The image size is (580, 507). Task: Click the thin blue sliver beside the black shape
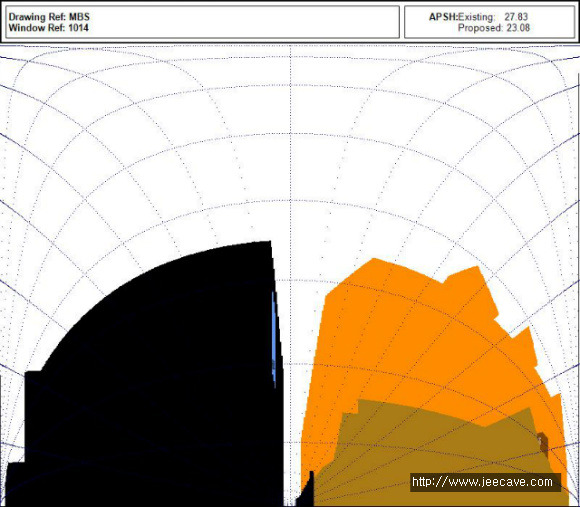[274, 338]
